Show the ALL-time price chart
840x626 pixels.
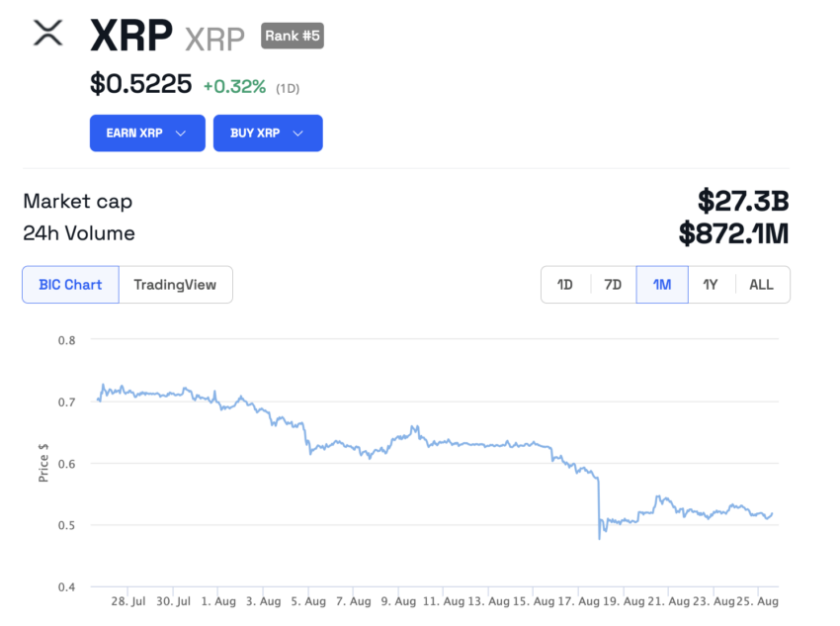[761, 284]
